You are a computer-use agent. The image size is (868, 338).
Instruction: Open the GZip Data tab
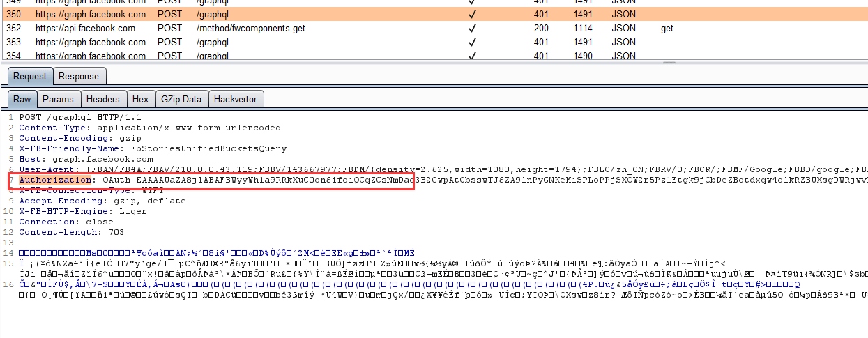pos(181,100)
